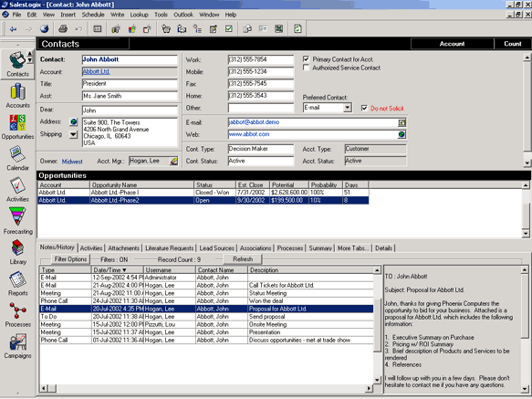Open Contacts in the navigation bar
This screenshot has height=399, width=532.
tap(17, 64)
